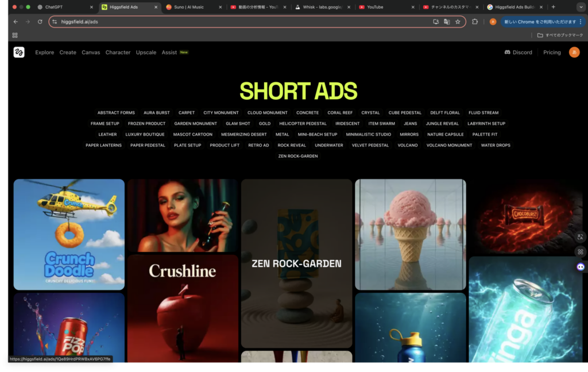This screenshot has width=588, height=372.
Task: Click the Higgsfield logo icon
Action: [x=19, y=52]
